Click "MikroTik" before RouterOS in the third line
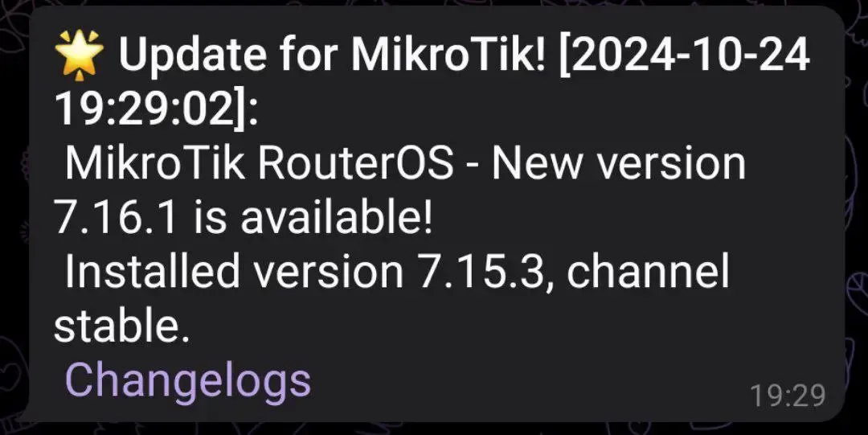This screenshot has width=868, height=435. coord(155,164)
